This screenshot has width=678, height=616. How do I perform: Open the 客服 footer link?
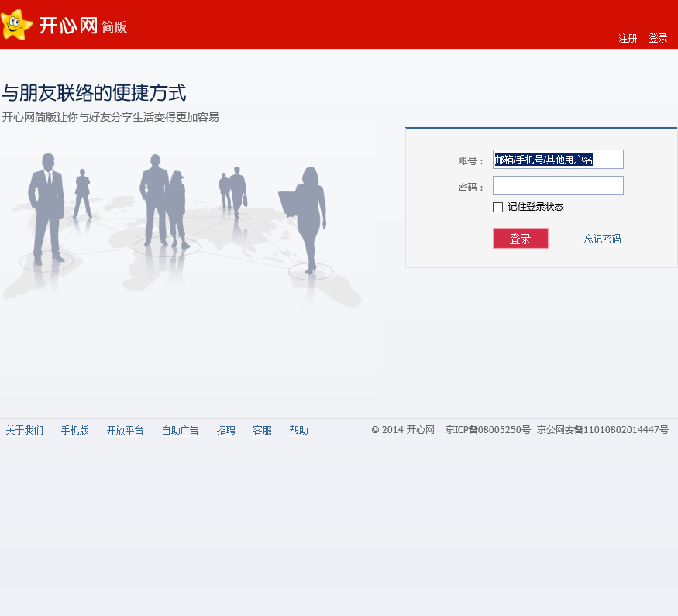[x=262, y=430]
